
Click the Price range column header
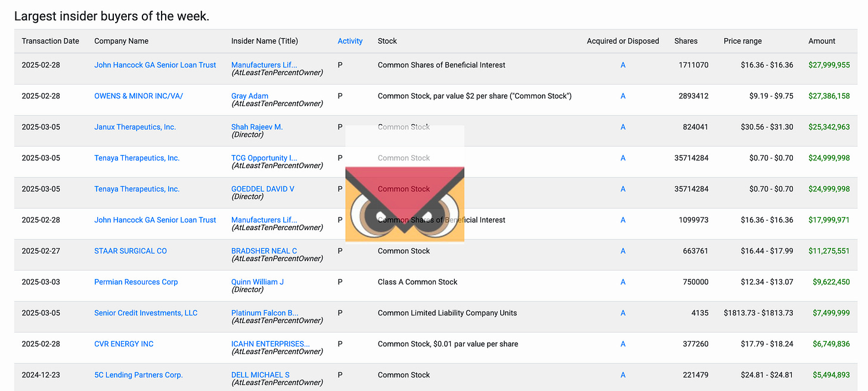743,41
